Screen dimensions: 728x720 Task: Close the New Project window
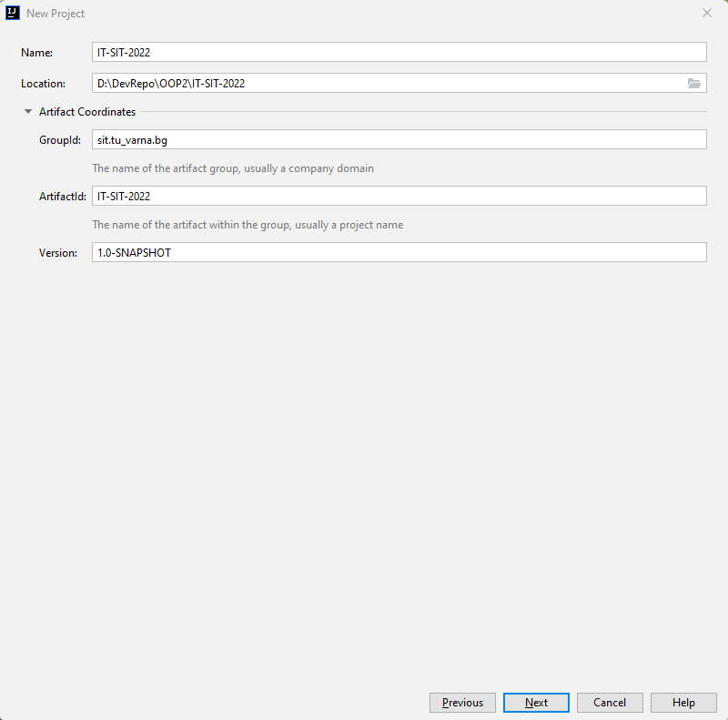point(707,13)
